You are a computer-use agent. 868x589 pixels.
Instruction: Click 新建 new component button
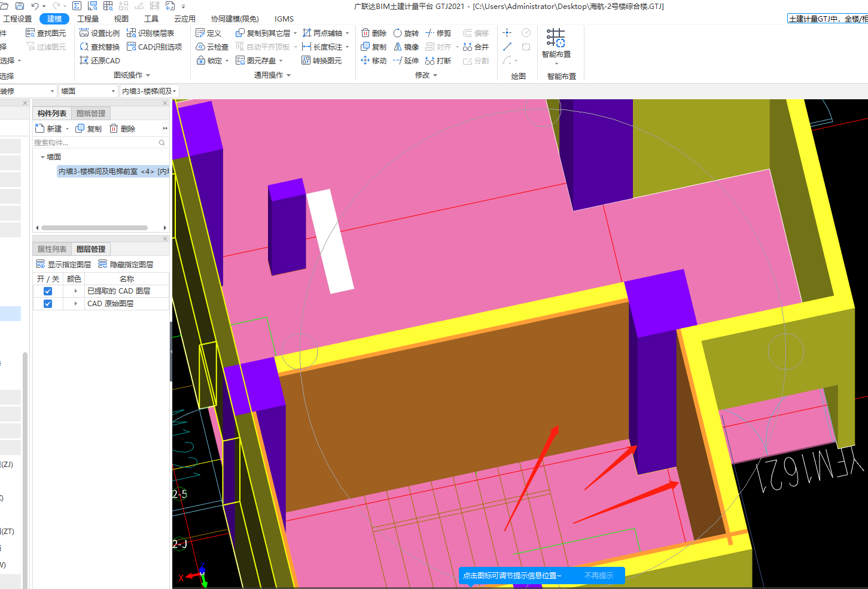(x=49, y=129)
